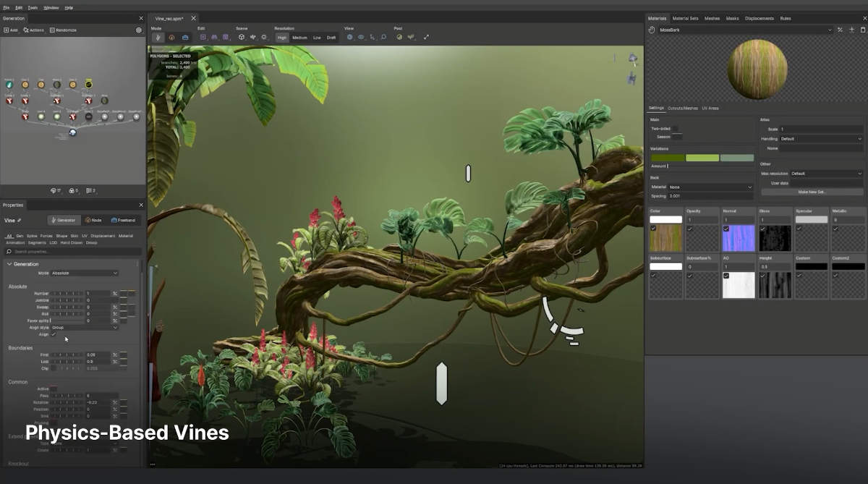Click Randomize in the Generation panel
Image resolution: width=868 pixels, height=484 pixels.
[63, 30]
